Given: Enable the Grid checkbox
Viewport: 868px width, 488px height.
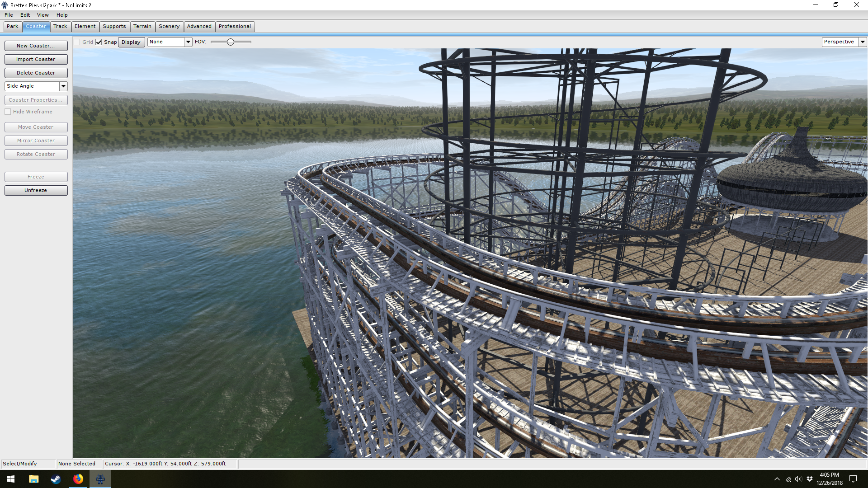Looking at the screenshot, I should [77, 42].
